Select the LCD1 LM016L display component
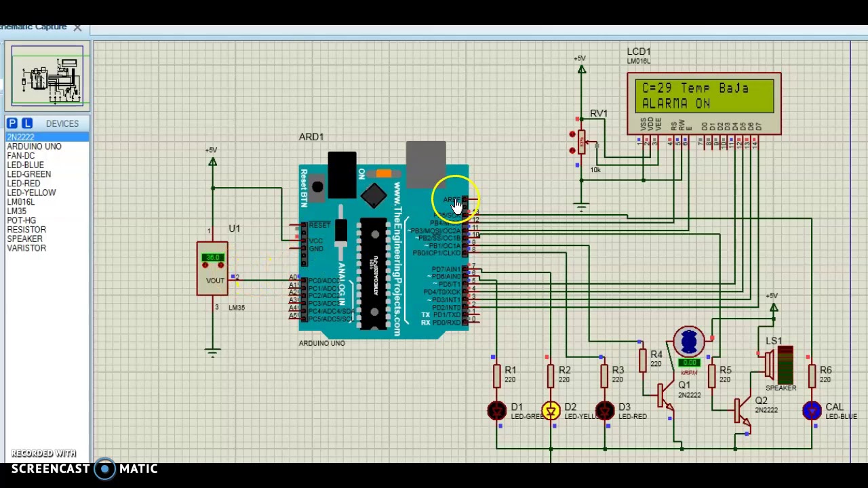868x488 pixels. tap(704, 103)
